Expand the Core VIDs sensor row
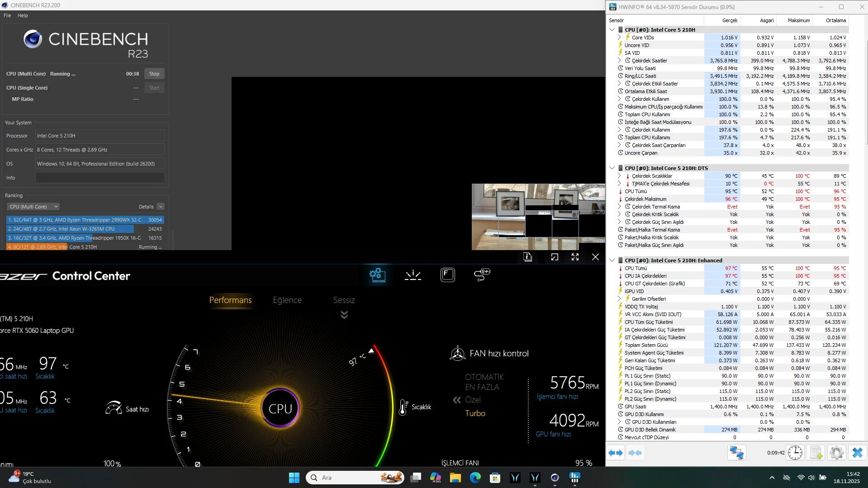Viewport: 868px width, 488px height. [619, 38]
